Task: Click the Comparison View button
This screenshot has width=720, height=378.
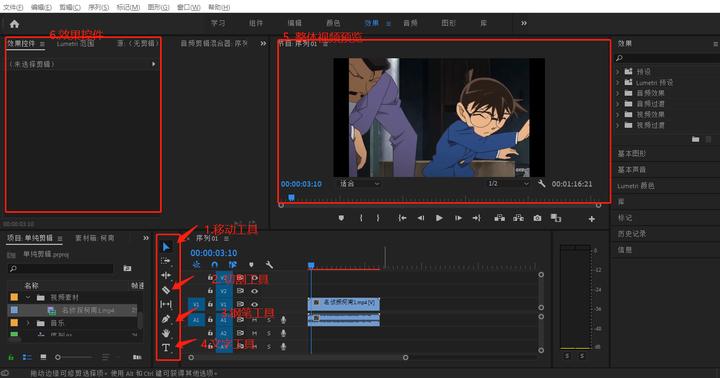Action: [x=556, y=218]
